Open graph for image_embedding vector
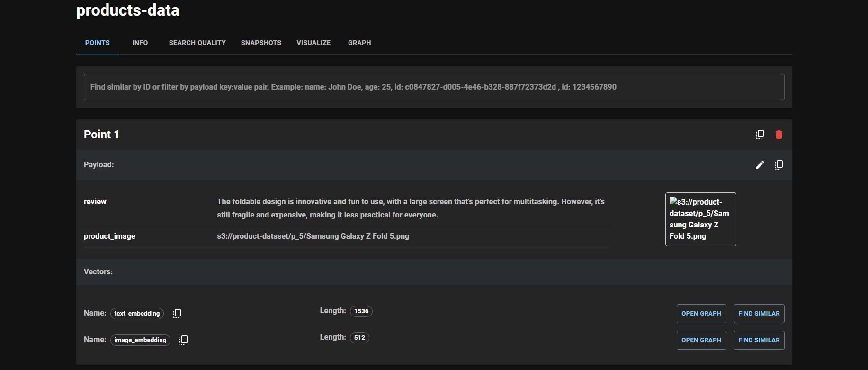The image size is (868, 370). [x=701, y=340]
